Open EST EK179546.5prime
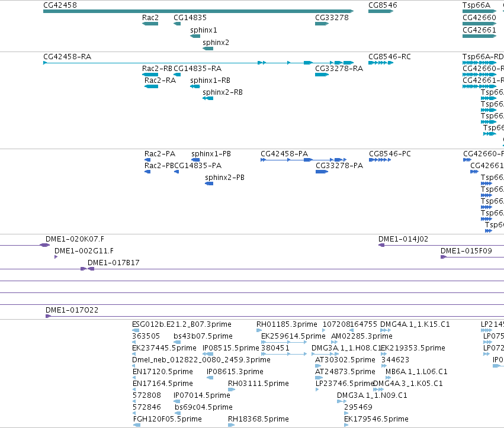504x428 pixels. (x=376, y=419)
